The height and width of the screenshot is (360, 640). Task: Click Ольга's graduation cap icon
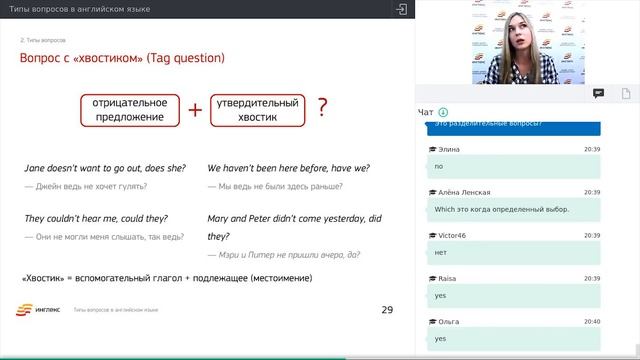click(x=432, y=322)
